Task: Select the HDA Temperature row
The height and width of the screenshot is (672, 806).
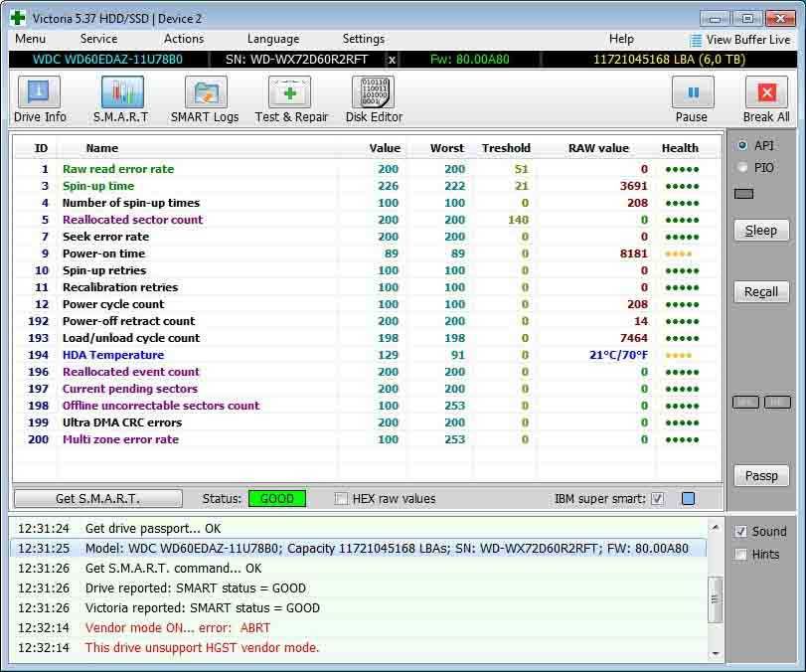Action: pyautogui.click(x=366, y=355)
